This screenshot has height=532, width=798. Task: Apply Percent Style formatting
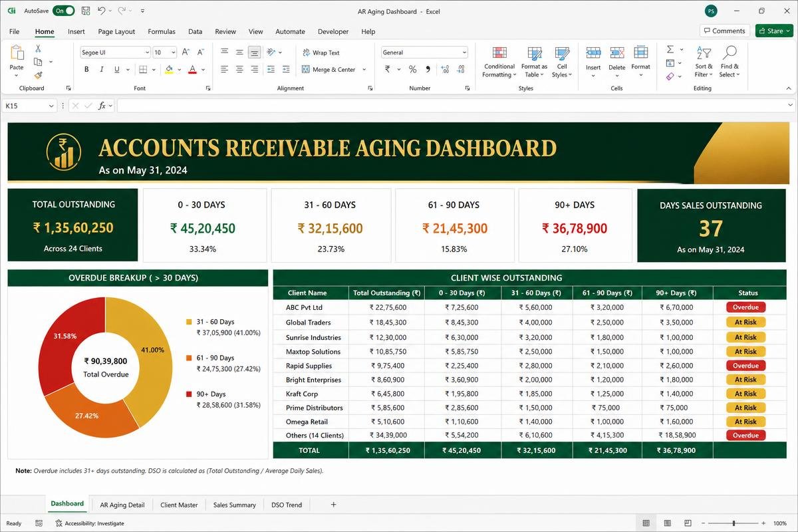click(x=412, y=69)
